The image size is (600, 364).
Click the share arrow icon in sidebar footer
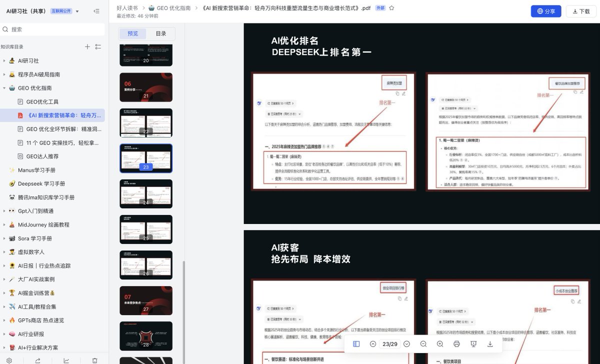click(38, 360)
